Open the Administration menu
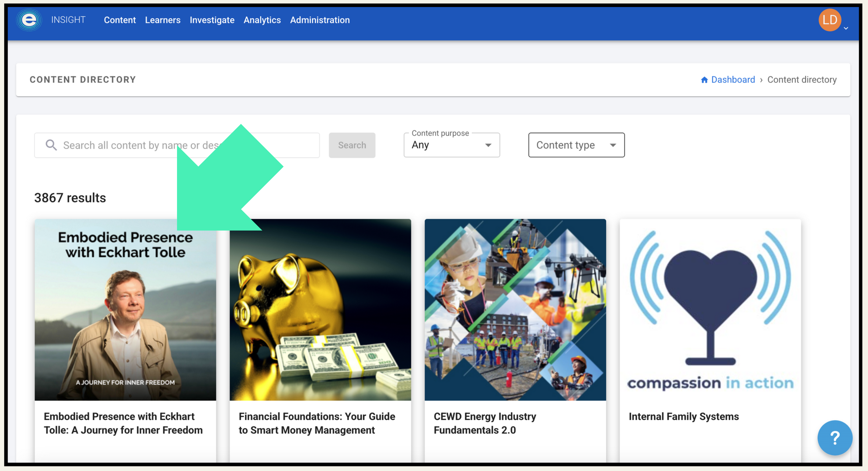This screenshot has width=868, height=471. click(320, 20)
